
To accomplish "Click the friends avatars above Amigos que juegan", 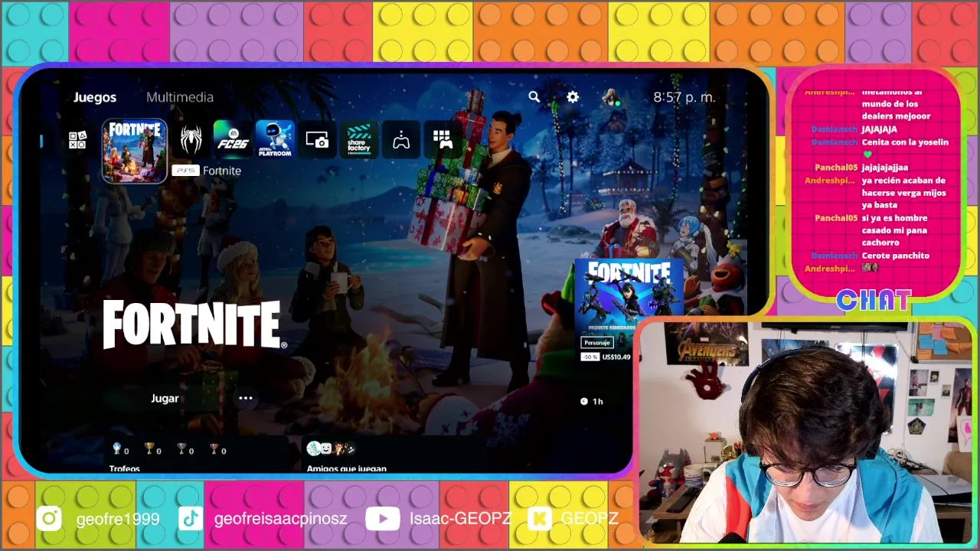I will click(331, 448).
